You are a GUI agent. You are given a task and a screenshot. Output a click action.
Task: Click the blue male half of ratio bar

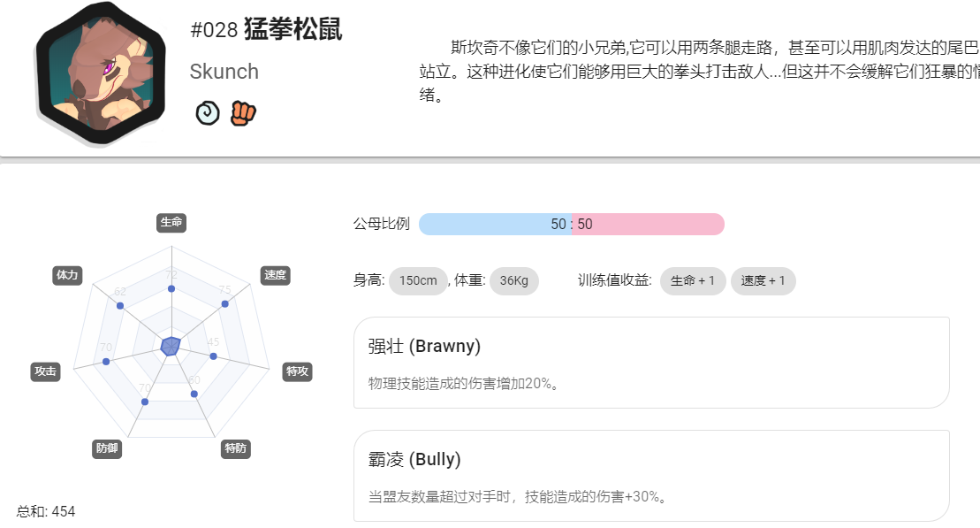pyautogui.click(x=495, y=224)
